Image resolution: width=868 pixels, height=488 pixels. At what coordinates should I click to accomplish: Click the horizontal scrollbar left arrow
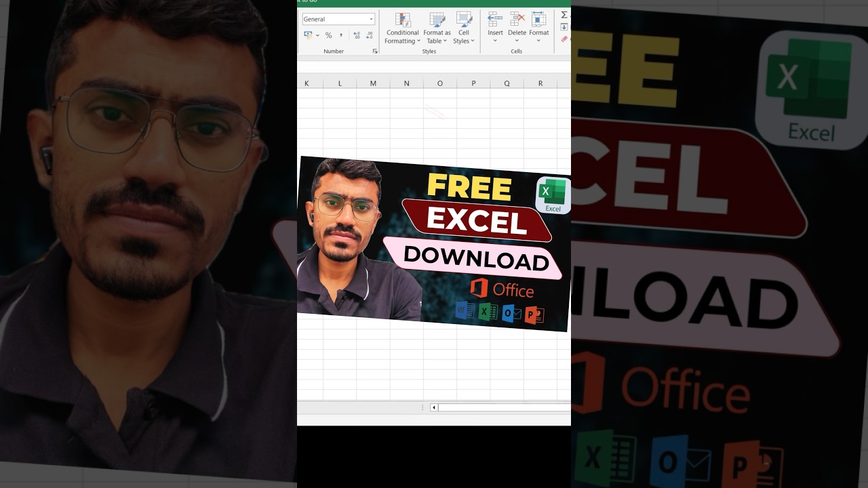click(x=434, y=407)
